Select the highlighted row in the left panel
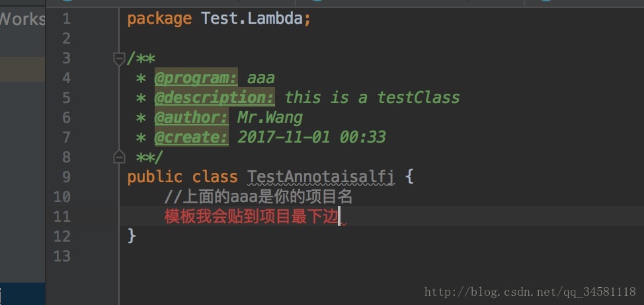 click(22, 69)
